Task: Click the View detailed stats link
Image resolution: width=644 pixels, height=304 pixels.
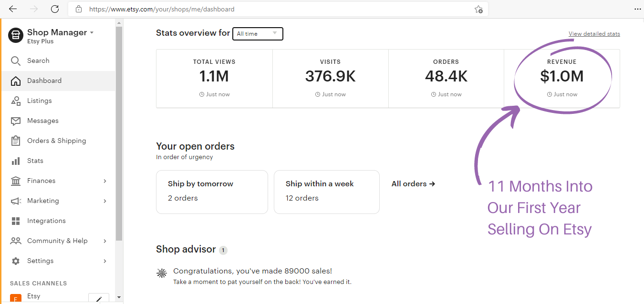Action: pyautogui.click(x=594, y=34)
